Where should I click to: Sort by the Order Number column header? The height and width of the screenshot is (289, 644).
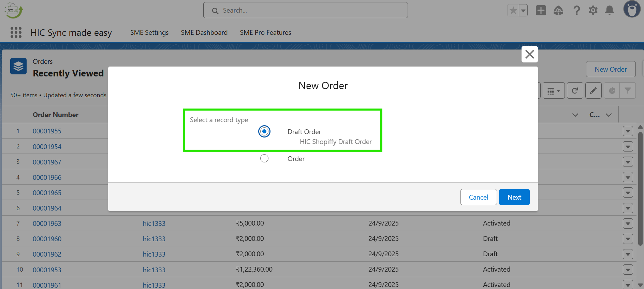tap(56, 115)
